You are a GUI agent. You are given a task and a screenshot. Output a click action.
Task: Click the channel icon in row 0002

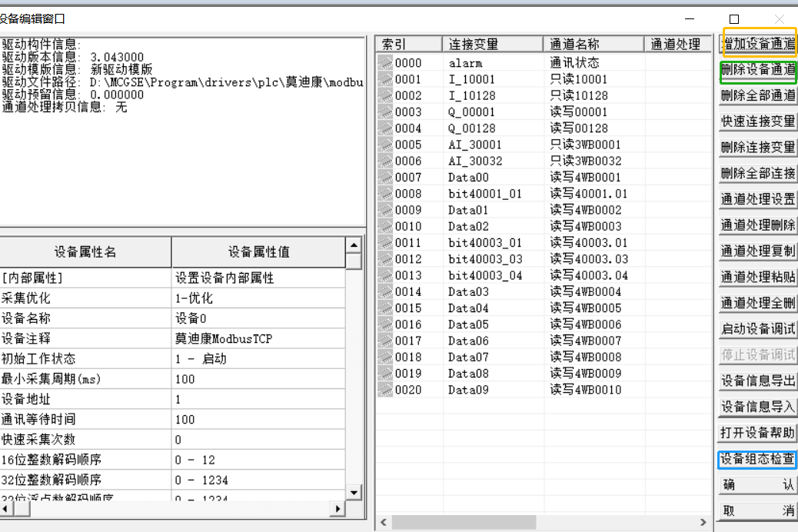pyautogui.click(x=384, y=95)
